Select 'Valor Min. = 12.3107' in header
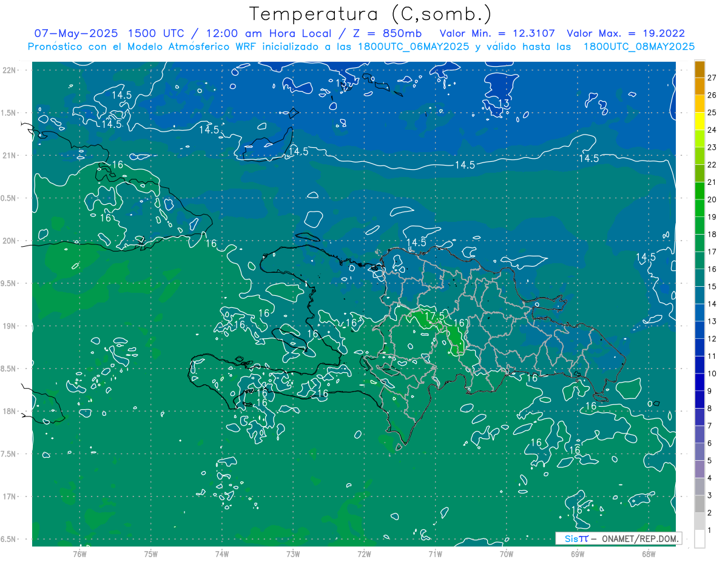The width and height of the screenshot is (728, 562). click(x=497, y=33)
